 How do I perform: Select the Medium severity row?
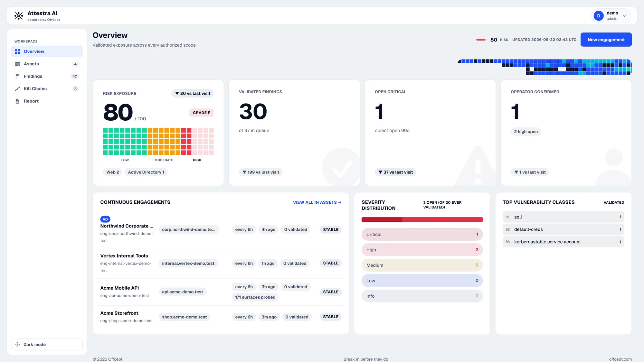[422, 265]
